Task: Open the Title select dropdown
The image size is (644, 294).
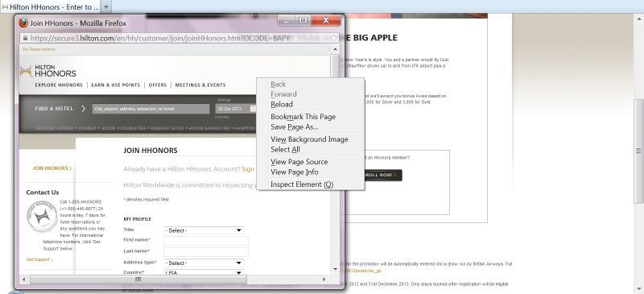Action: tap(204, 230)
